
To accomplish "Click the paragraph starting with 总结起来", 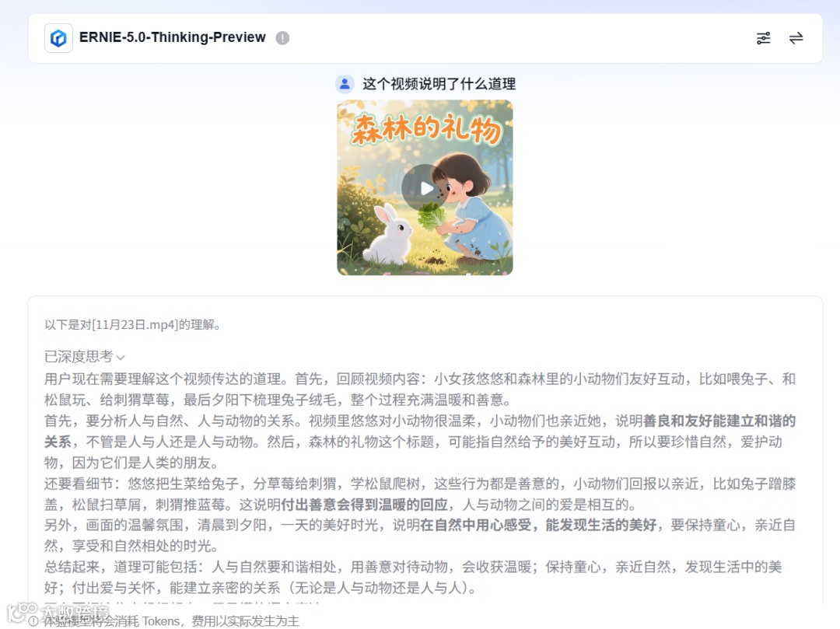I will pos(413,577).
